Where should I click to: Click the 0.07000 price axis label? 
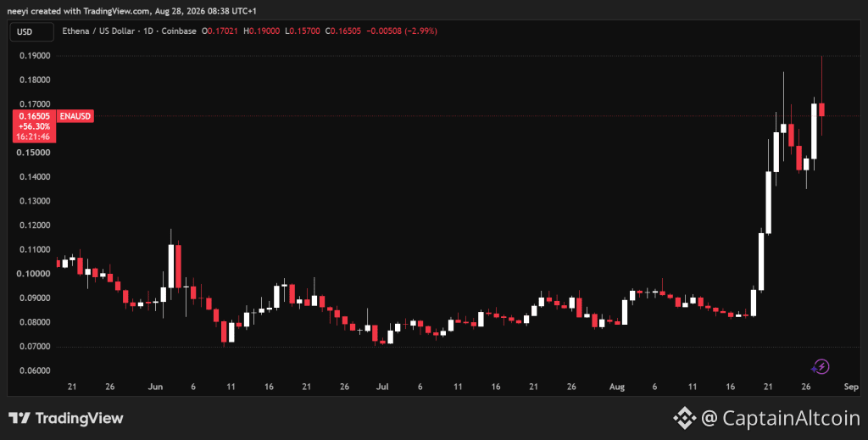tap(34, 347)
